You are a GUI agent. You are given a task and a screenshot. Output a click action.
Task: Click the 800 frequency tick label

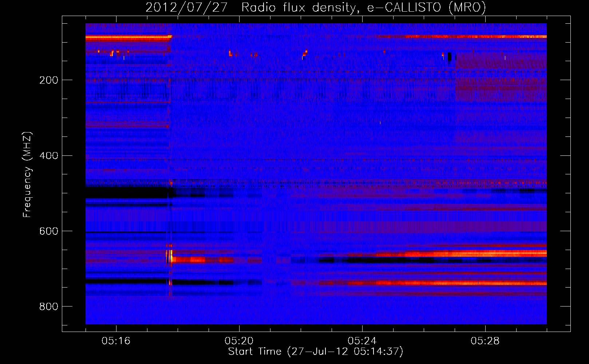point(48,306)
